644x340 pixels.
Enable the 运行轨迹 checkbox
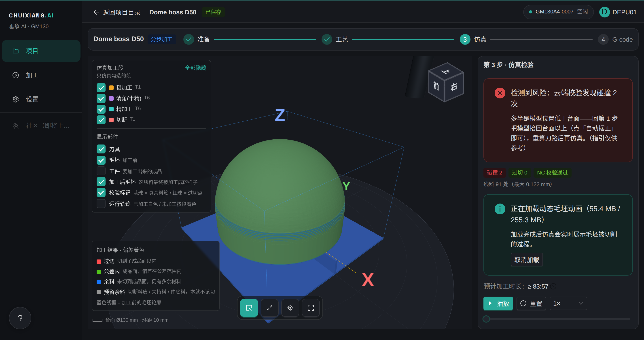pos(101,204)
